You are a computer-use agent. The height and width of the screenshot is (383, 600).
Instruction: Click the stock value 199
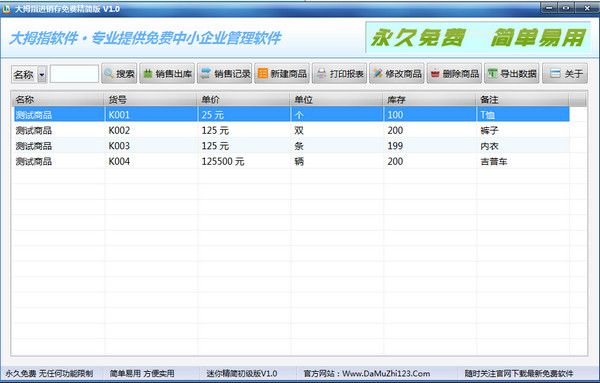point(395,146)
